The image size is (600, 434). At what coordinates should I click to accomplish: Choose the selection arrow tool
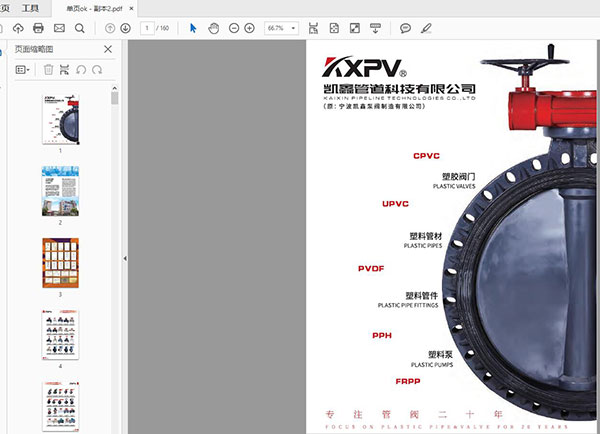click(193, 28)
